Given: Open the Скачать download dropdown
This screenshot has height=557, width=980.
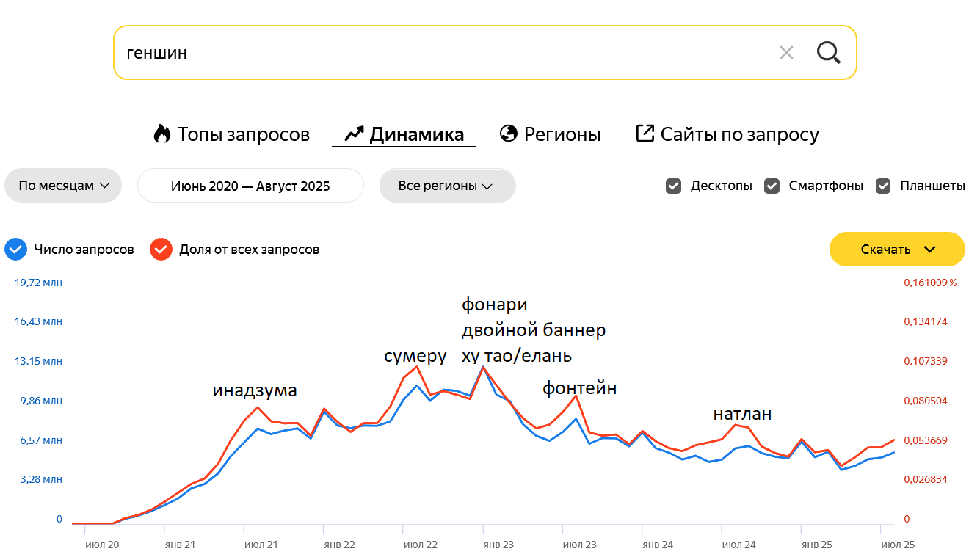Looking at the screenshot, I should pos(897,250).
